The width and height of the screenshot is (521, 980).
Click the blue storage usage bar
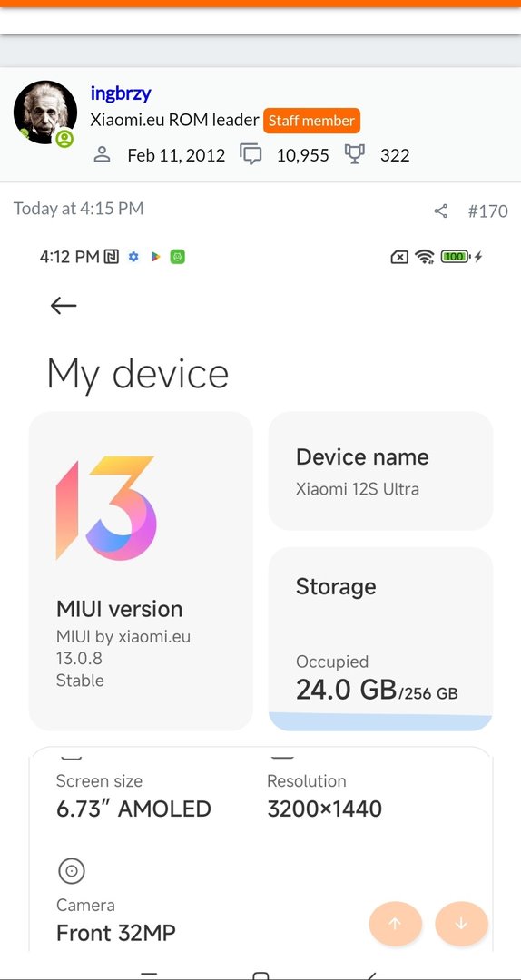(x=380, y=722)
